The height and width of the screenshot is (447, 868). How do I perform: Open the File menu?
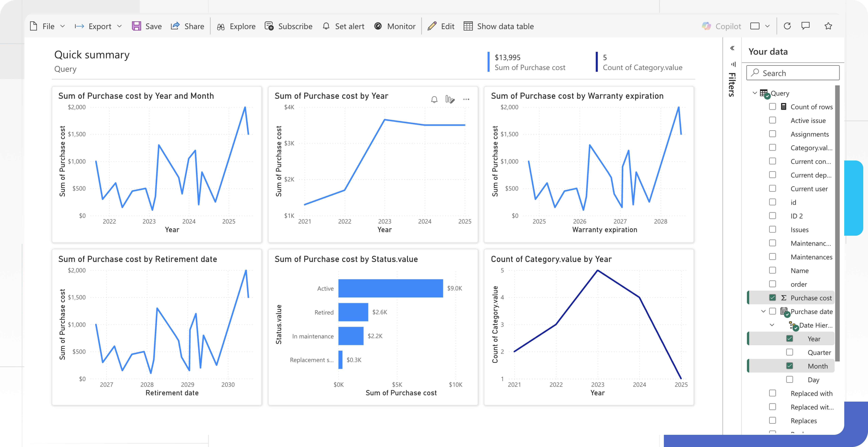(x=47, y=26)
